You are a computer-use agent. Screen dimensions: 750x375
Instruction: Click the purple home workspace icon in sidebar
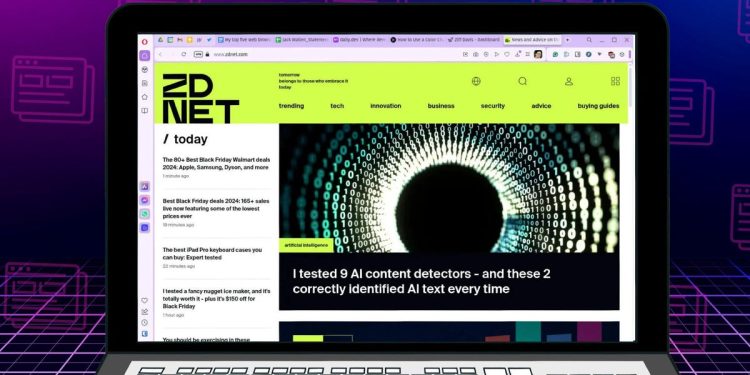coord(144,56)
